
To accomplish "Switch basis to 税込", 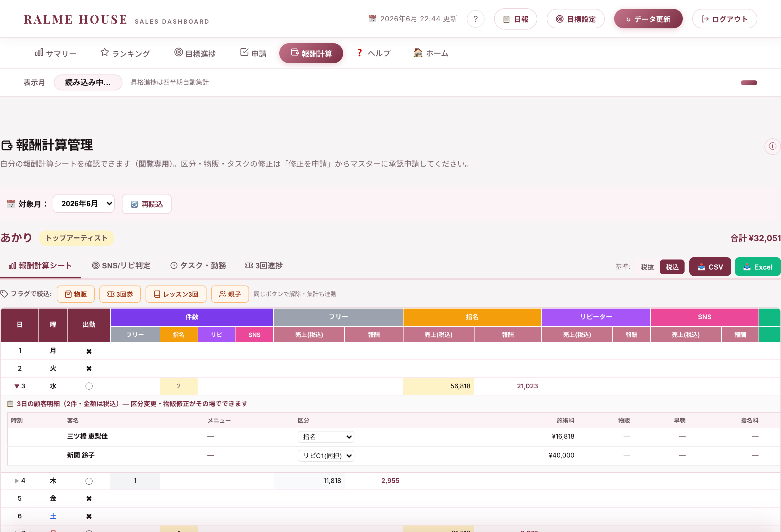I will [x=672, y=267].
